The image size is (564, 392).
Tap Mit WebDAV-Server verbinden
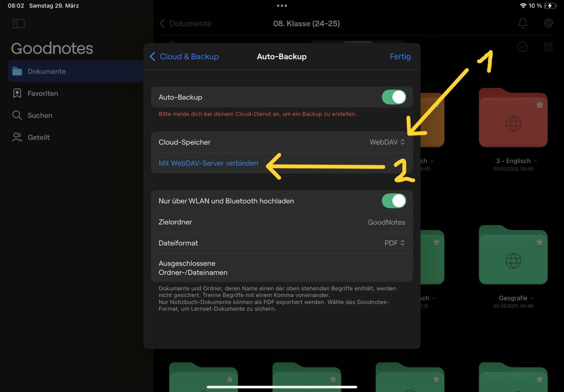(208, 163)
